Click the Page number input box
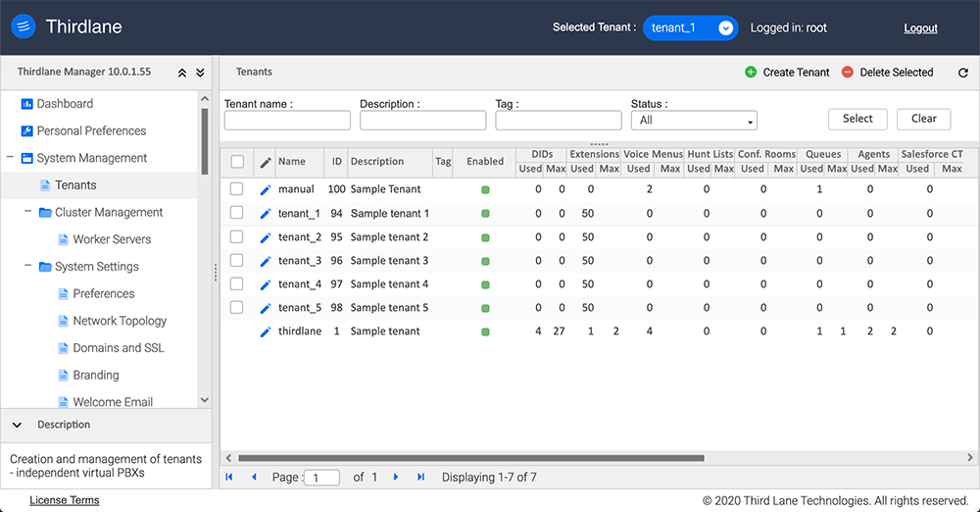 (321, 478)
